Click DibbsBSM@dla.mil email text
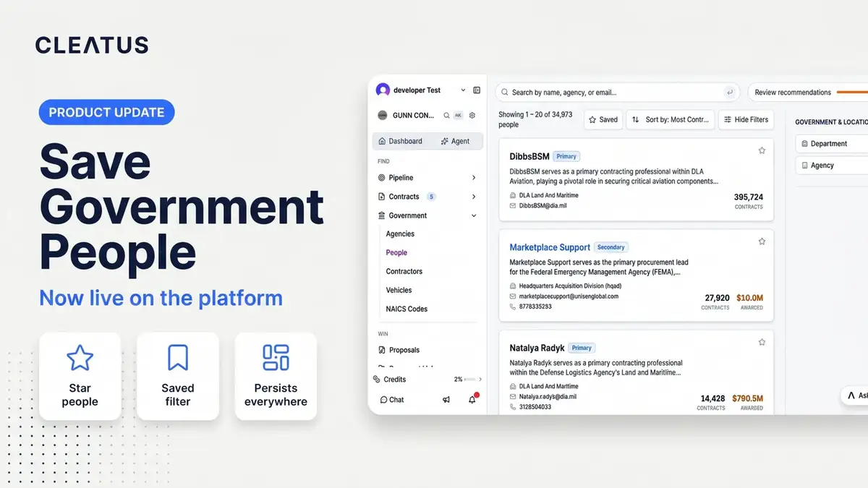This screenshot has height=488, width=868. 545,206
